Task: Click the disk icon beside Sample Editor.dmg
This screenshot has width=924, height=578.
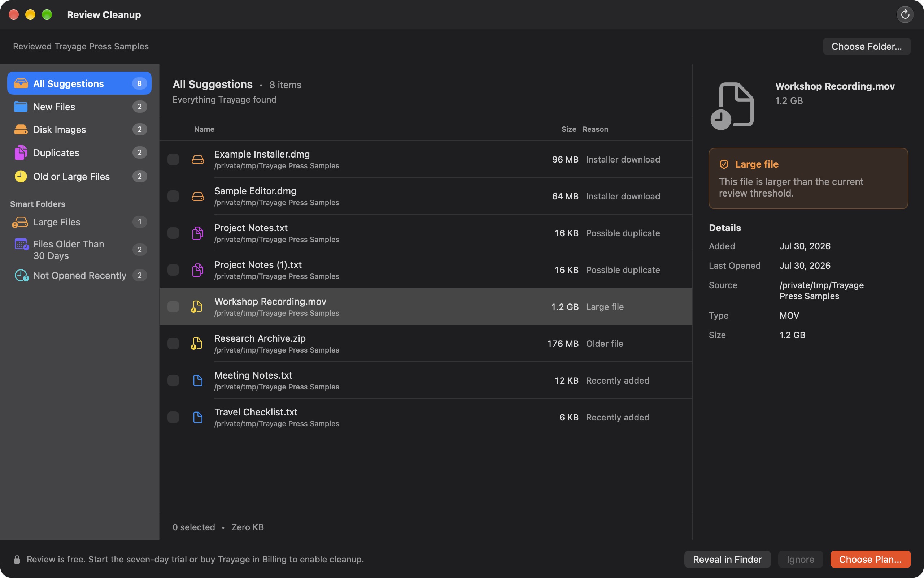Action: (x=197, y=196)
